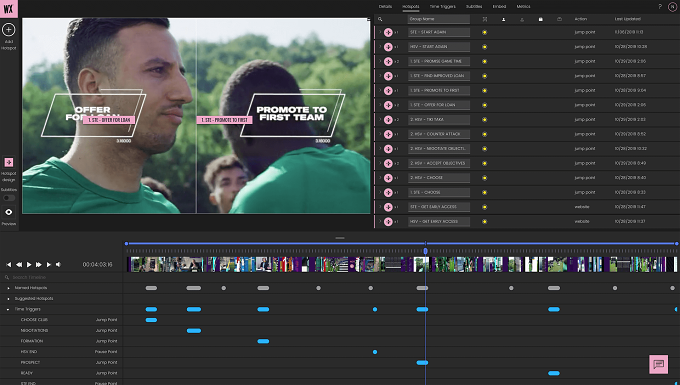
Task: Click the blue playhead handle on scrubber
Action: [425, 251]
